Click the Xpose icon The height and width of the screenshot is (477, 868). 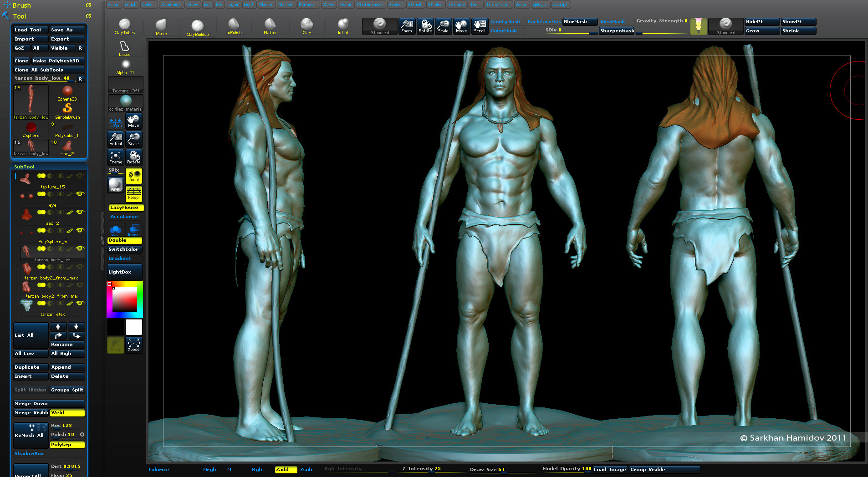134,345
